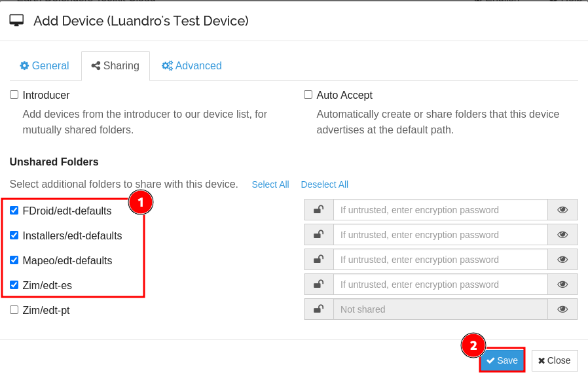Screen dimensions: 588x380
Task: Enable the Auto Accept checkbox
Action: (308, 95)
